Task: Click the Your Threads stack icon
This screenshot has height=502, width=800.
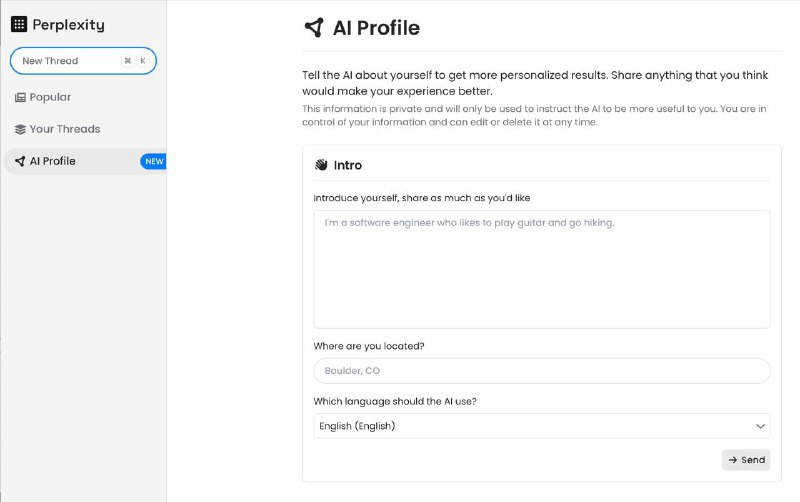Action: tap(20, 129)
